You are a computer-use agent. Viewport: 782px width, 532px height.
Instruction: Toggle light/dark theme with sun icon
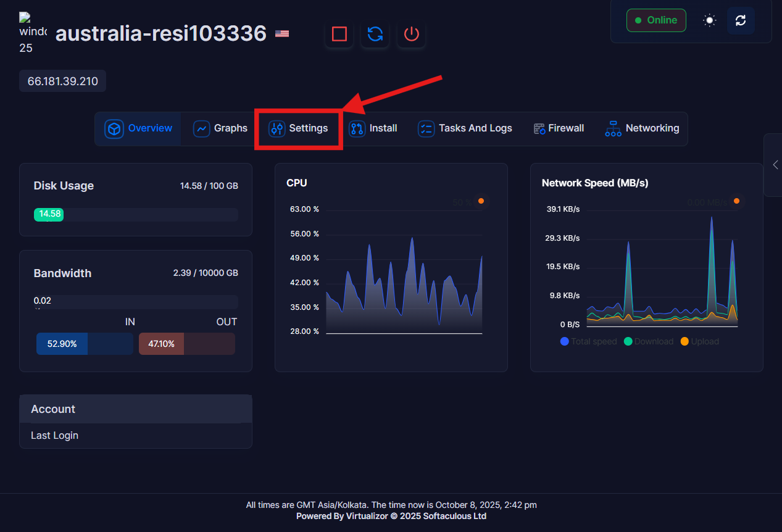710,20
